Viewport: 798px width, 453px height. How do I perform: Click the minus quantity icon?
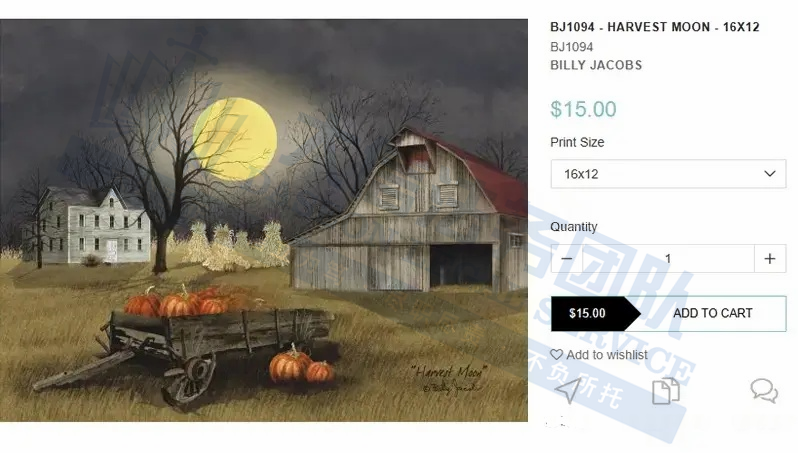click(x=567, y=259)
